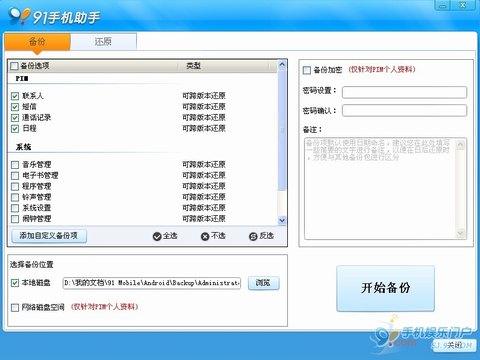
Task: Click the 全选 select-all check icon
Action: point(157,236)
